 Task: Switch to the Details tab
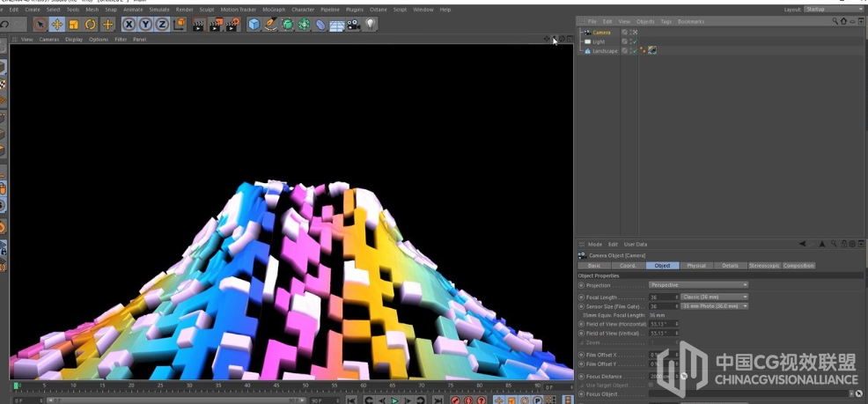point(730,266)
